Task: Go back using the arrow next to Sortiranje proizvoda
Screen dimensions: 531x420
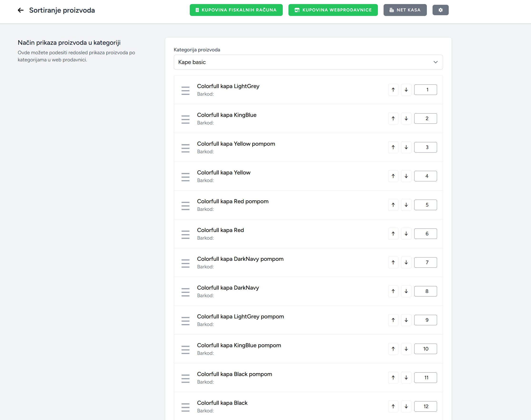Action: click(x=21, y=10)
